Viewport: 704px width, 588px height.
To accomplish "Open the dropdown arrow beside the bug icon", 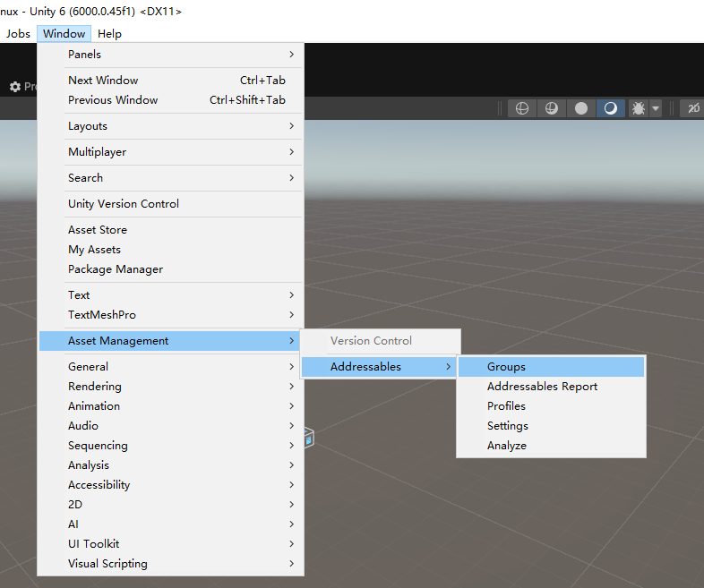I will pyautogui.click(x=656, y=108).
